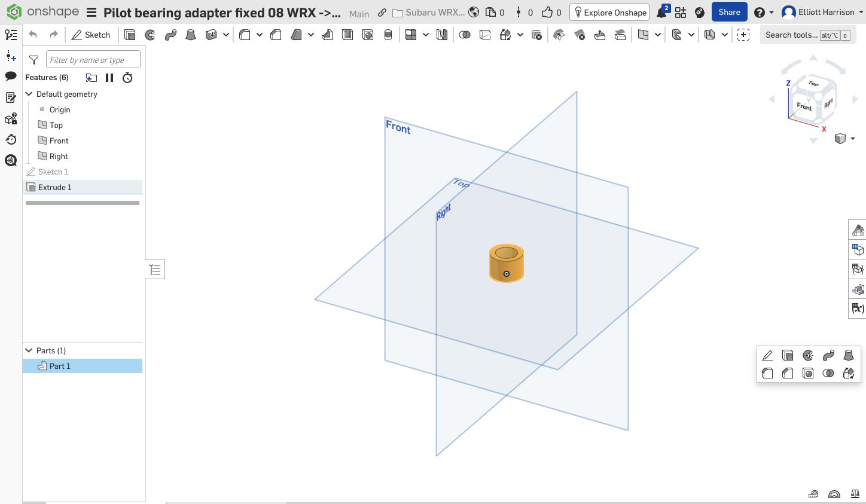Click the add folder icon in Features header
This screenshot has height=504, width=866.
coord(92,78)
